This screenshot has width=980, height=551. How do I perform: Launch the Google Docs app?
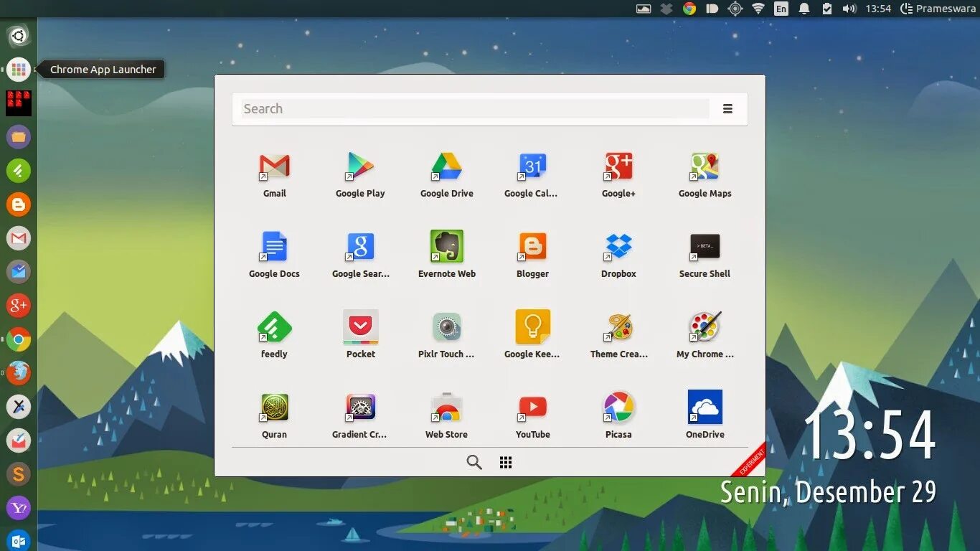(274, 248)
